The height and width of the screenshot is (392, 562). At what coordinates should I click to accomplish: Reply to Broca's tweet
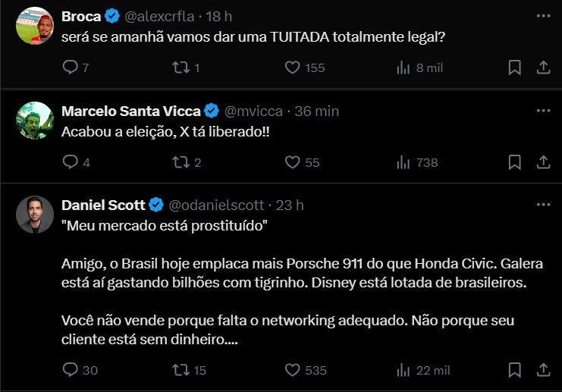tap(70, 67)
